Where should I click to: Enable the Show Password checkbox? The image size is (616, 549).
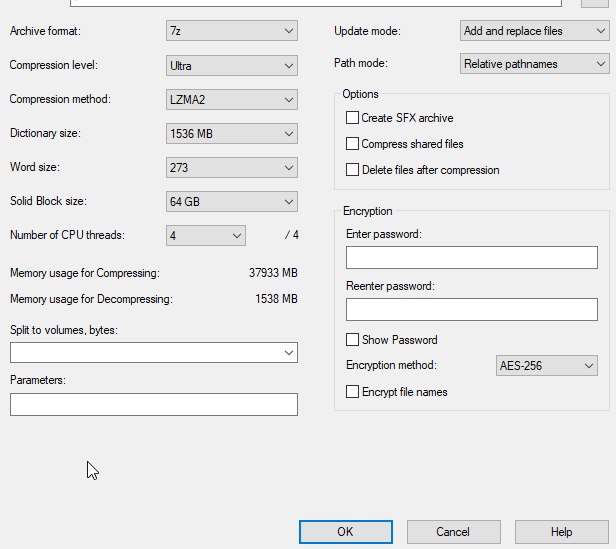point(352,340)
